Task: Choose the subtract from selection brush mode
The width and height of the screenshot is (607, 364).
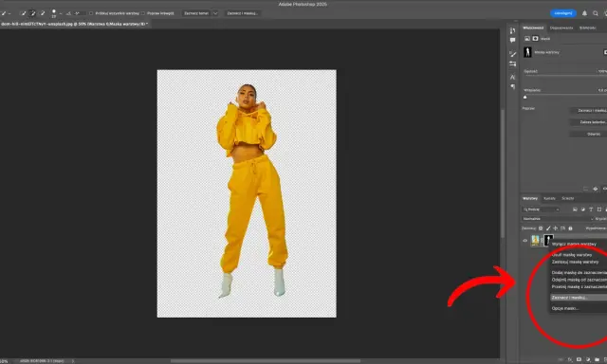Action: coord(42,13)
